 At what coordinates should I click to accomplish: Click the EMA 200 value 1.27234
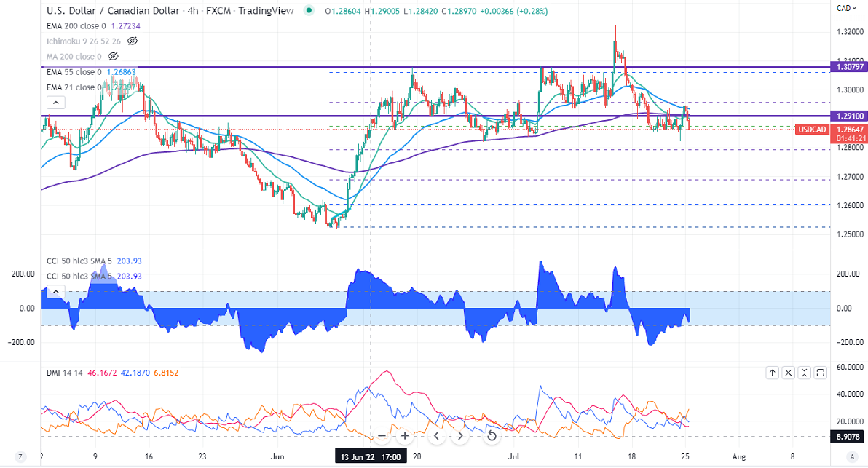126,26
